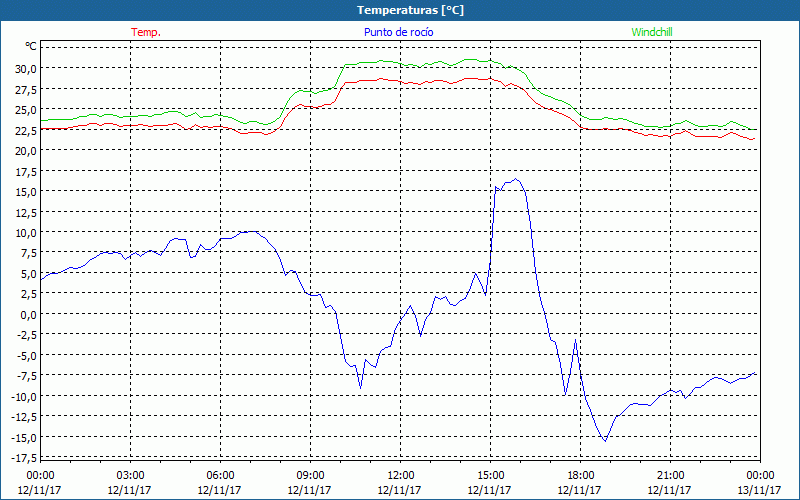Click the 17,5 y-axis value
The height and width of the screenshot is (500, 800).
pyautogui.click(x=25, y=171)
